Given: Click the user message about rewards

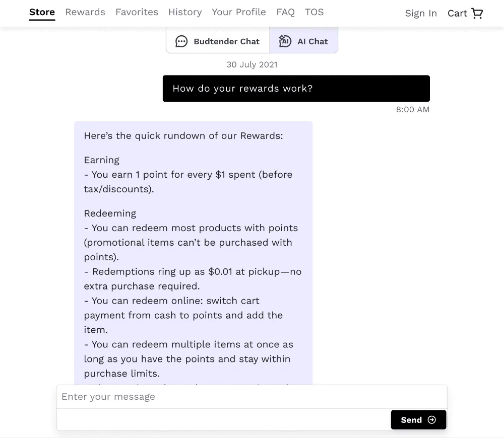Looking at the screenshot, I should [296, 89].
